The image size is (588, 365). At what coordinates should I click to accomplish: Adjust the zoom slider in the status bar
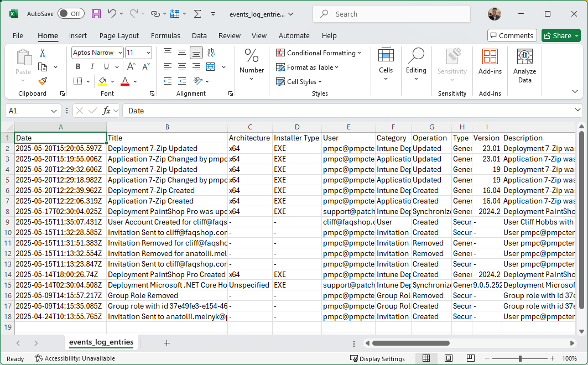tap(520, 358)
